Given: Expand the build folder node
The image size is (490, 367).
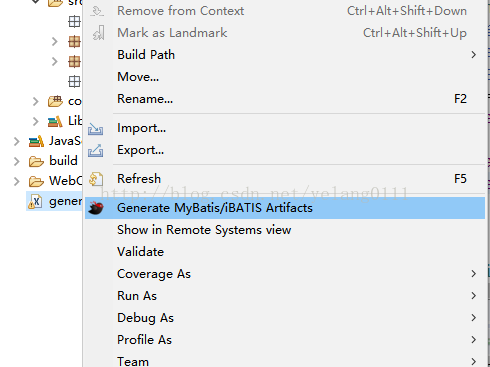Looking at the screenshot, I should tap(16, 161).
